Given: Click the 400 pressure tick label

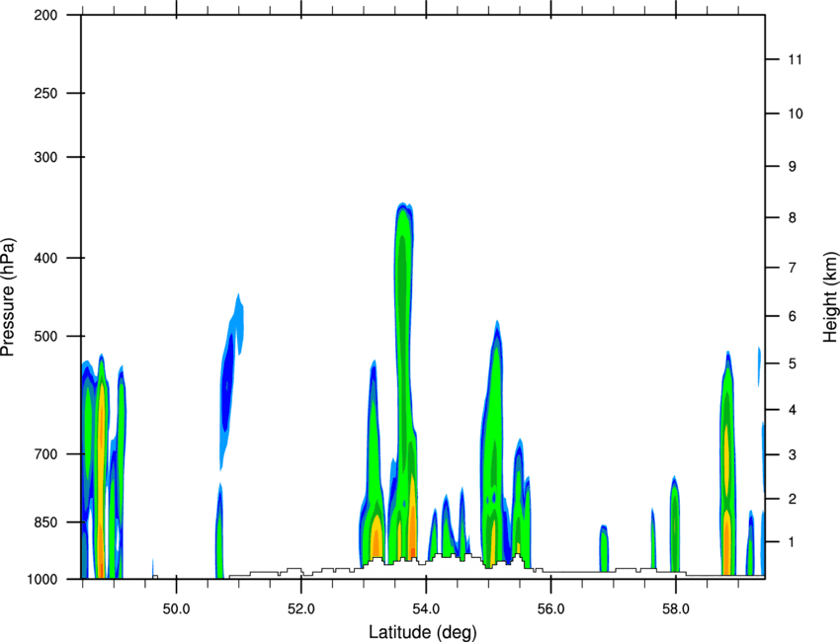Looking at the screenshot, I should pyautogui.click(x=45, y=258).
